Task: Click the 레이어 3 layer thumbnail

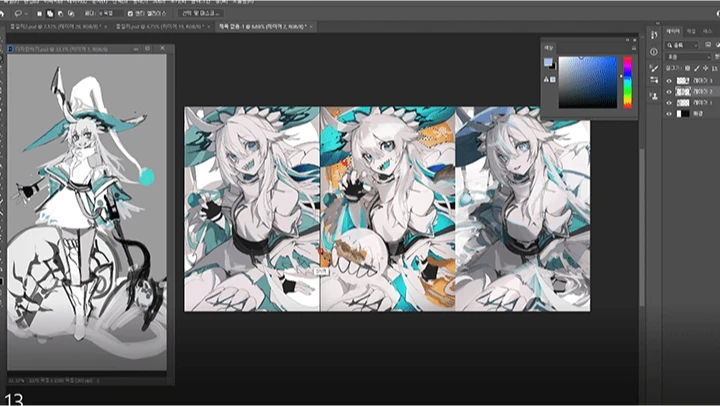Action: [x=683, y=81]
